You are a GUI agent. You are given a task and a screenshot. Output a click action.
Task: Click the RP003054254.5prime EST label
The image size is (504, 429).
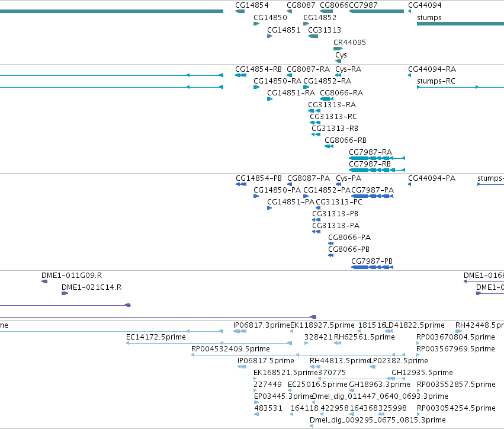tap(456, 408)
